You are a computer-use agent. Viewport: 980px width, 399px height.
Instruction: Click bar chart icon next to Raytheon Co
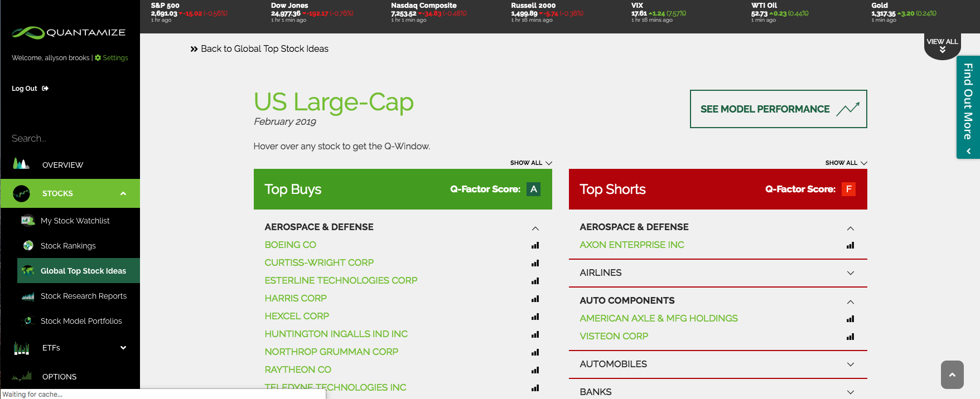click(x=535, y=370)
